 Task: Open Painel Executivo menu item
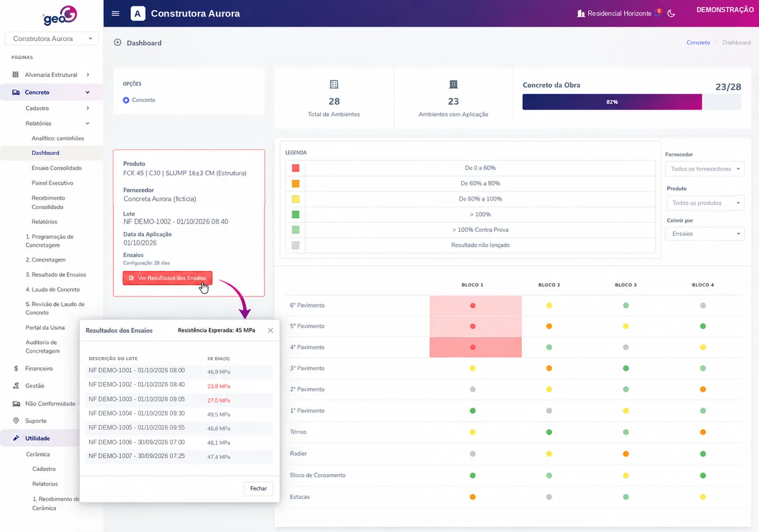click(52, 183)
